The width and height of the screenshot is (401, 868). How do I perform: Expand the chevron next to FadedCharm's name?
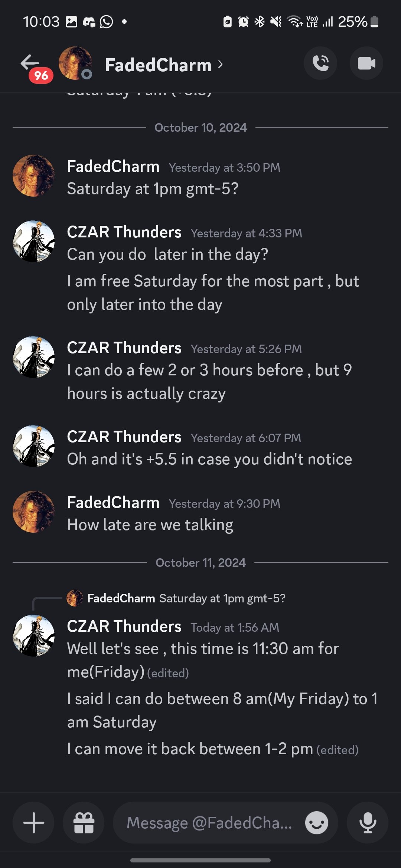coord(221,64)
